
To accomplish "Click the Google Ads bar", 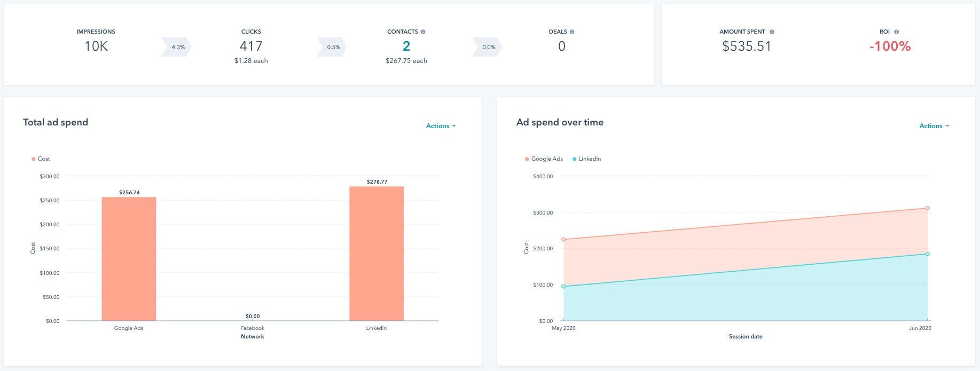I will click(129, 259).
